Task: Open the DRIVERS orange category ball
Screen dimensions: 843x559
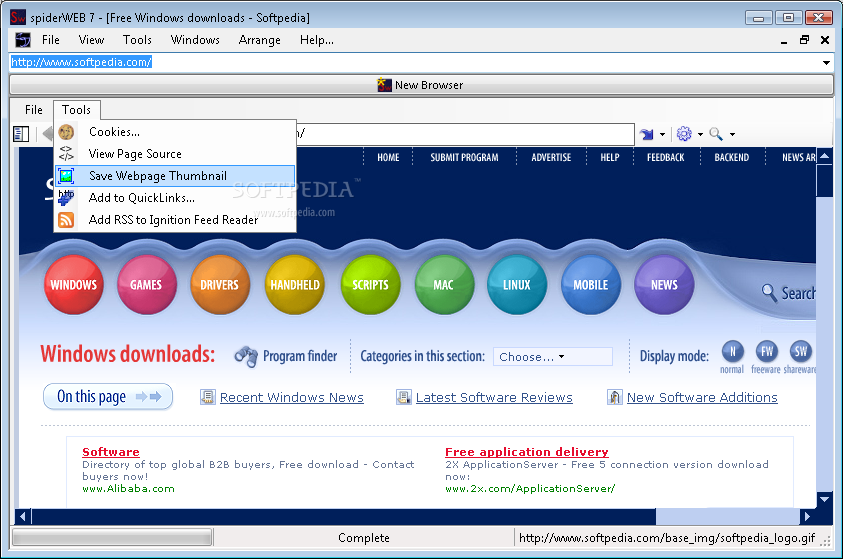Action: click(x=220, y=285)
